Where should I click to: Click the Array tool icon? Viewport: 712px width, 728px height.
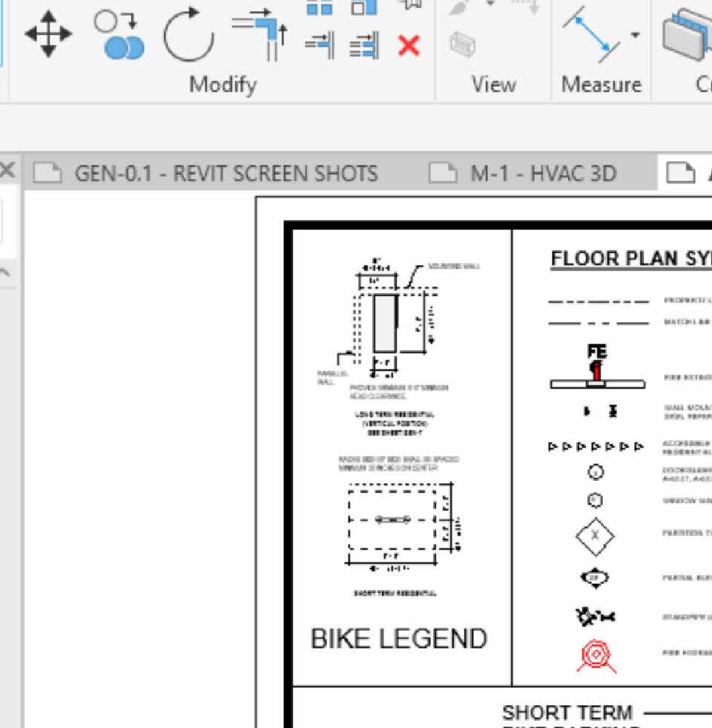pos(320,8)
